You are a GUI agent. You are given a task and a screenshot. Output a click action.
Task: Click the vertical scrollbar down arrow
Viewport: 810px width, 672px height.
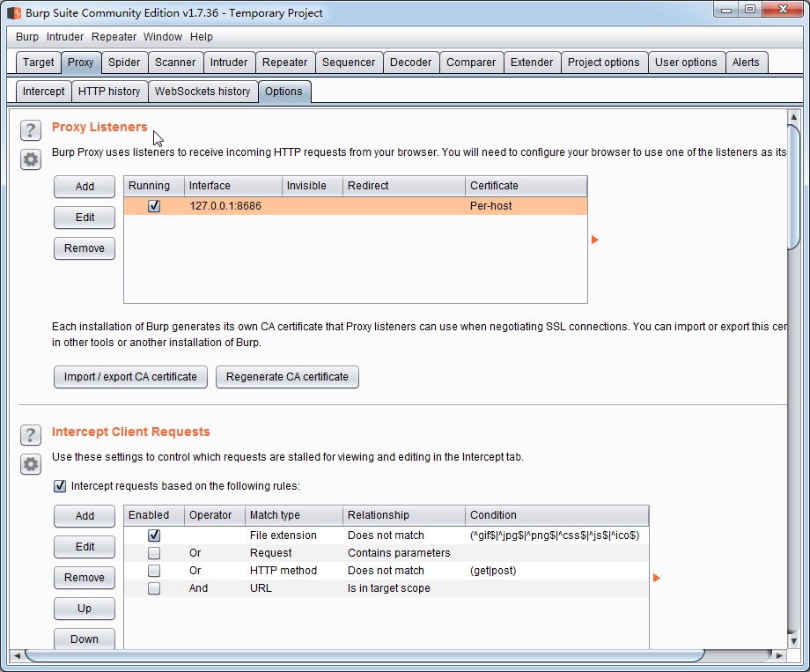pyautogui.click(x=793, y=641)
